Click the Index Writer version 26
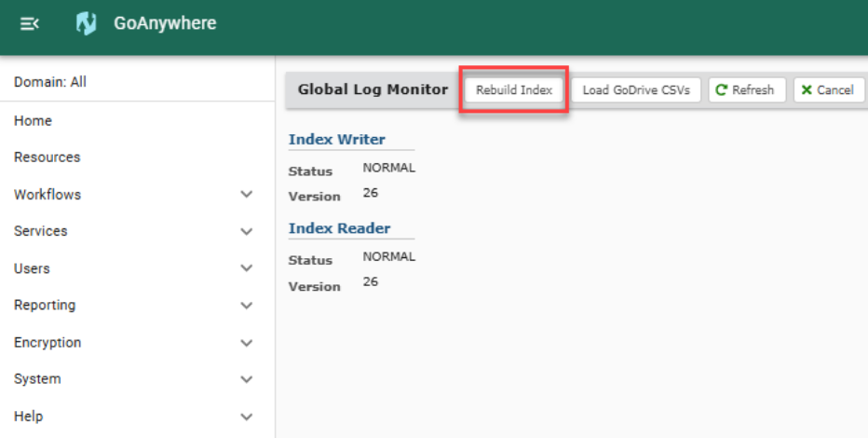 point(371,193)
